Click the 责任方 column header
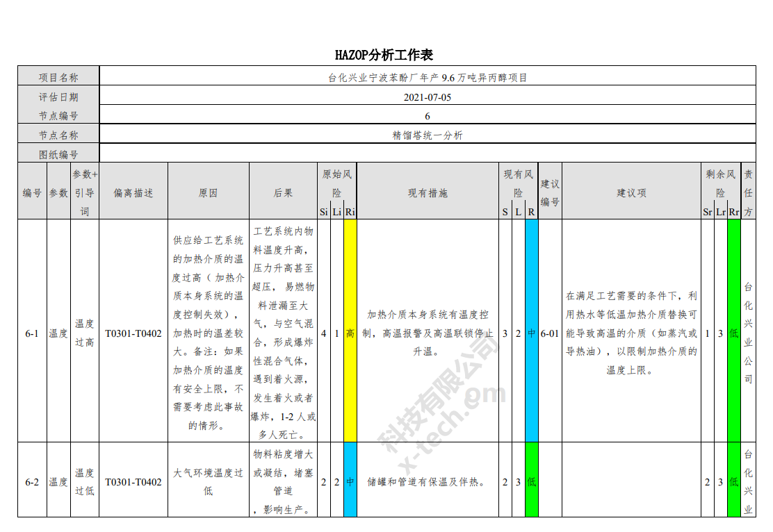The width and height of the screenshot is (773, 532). click(749, 191)
